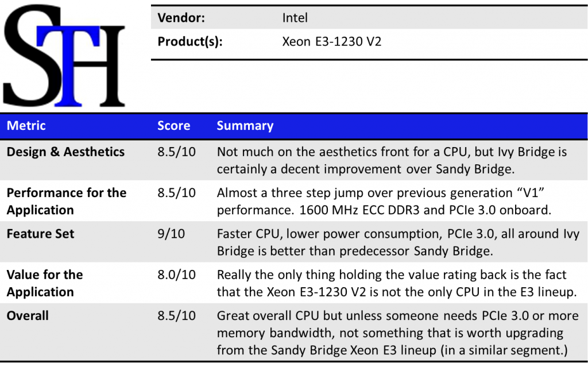
Task: Click the Overall 8.5/10 score
Action: click(176, 316)
